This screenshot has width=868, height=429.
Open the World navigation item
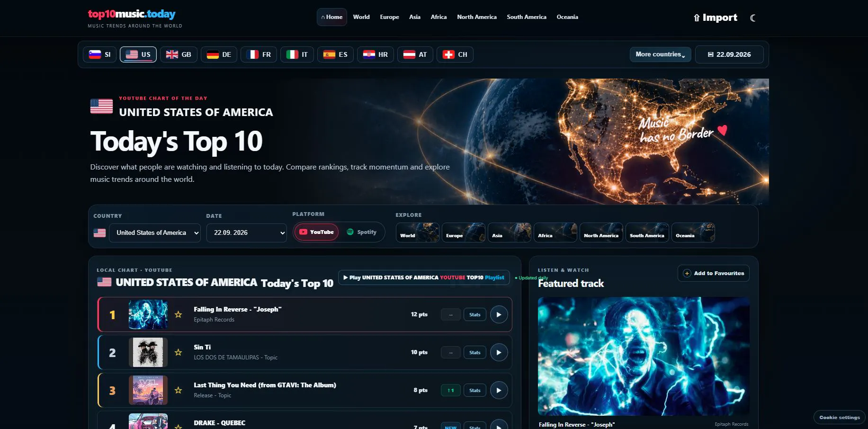(x=361, y=17)
